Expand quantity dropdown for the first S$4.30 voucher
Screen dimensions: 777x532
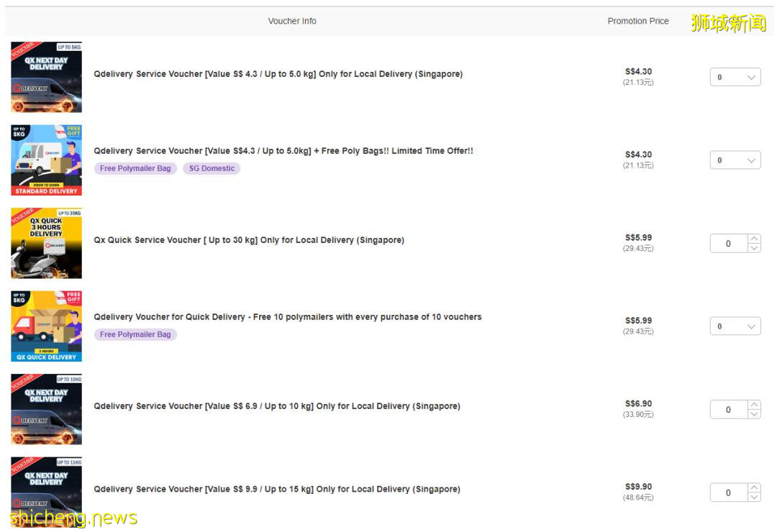pyautogui.click(x=735, y=78)
